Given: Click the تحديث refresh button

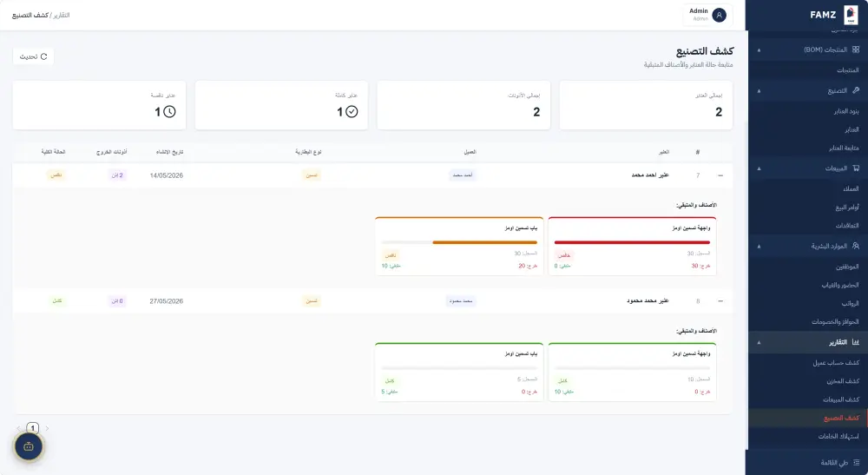Looking at the screenshot, I should coord(33,56).
